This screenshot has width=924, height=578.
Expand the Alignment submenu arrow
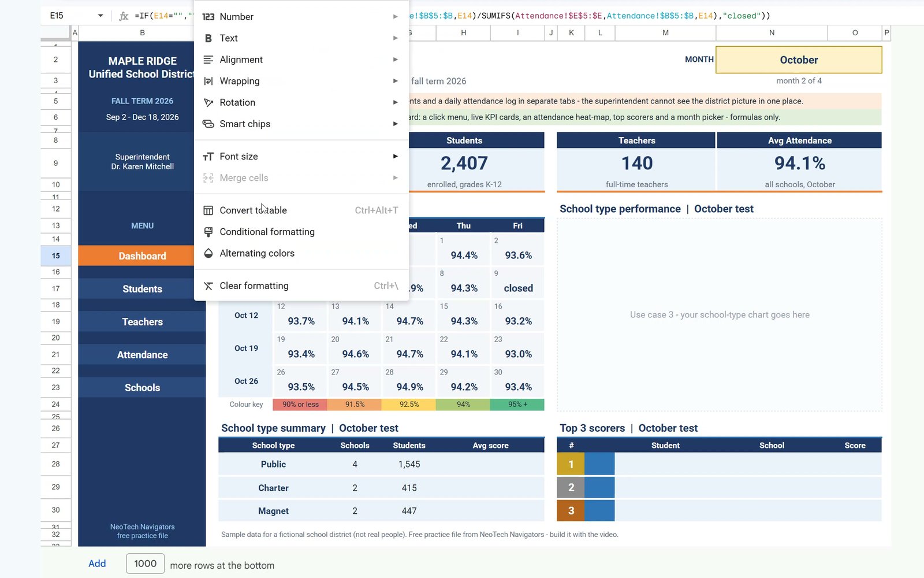click(396, 60)
